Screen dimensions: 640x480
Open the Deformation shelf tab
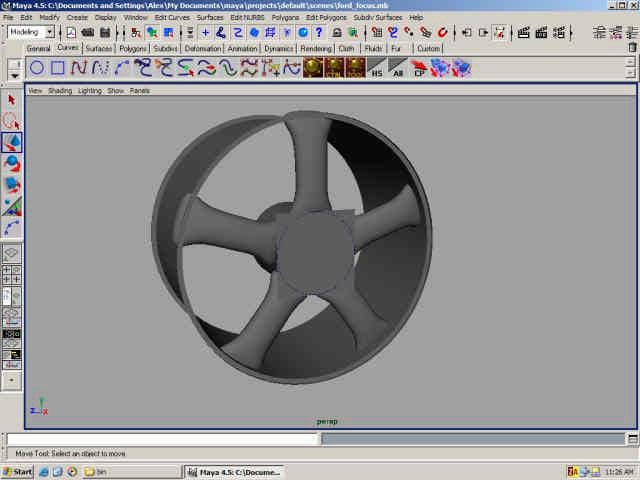click(x=203, y=48)
